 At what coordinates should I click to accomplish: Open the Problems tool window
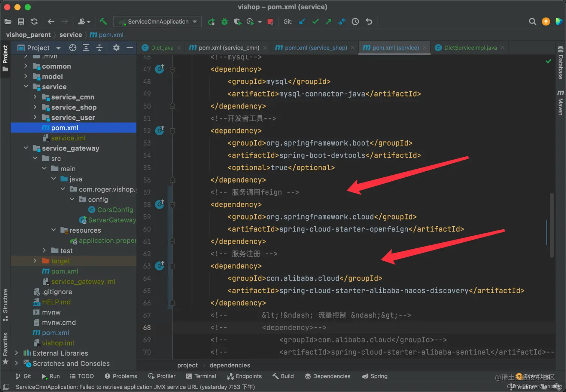point(121,376)
